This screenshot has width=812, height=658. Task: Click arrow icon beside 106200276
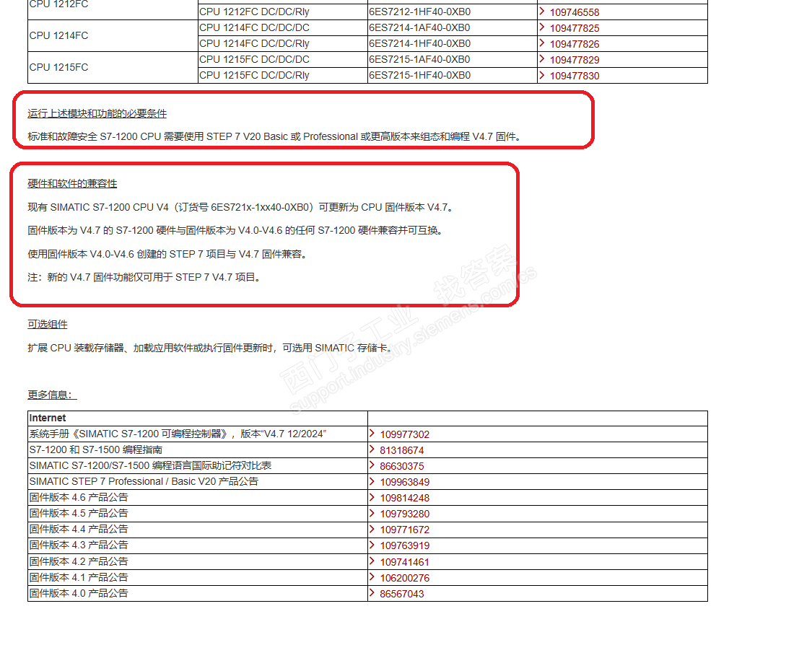pos(372,576)
